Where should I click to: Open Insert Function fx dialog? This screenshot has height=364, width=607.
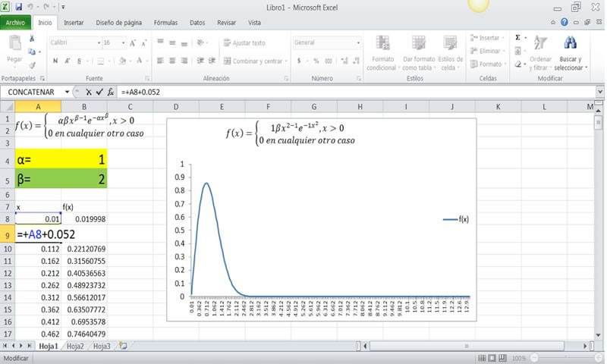point(111,92)
